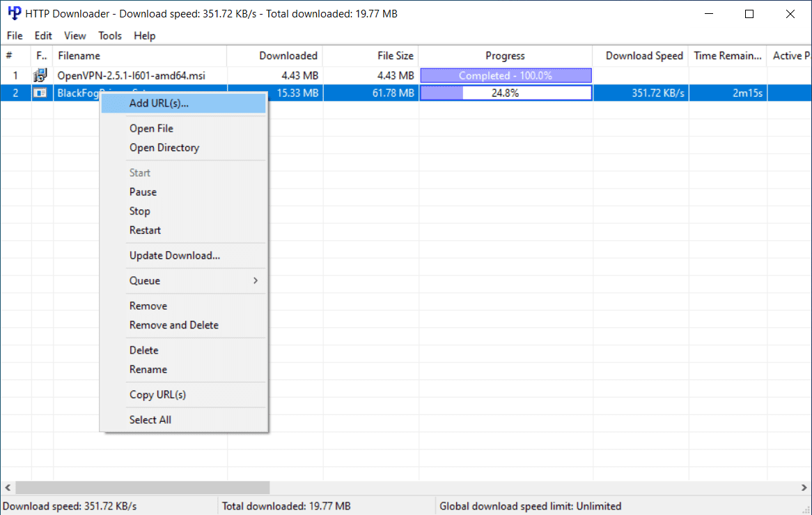This screenshot has width=812, height=515.
Task: Sort by the Download Speed column header
Action: [x=641, y=56]
